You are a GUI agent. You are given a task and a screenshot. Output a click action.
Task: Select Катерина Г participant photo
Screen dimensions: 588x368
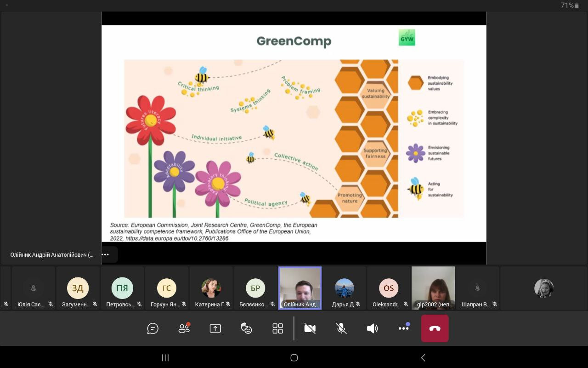point(211,288)
